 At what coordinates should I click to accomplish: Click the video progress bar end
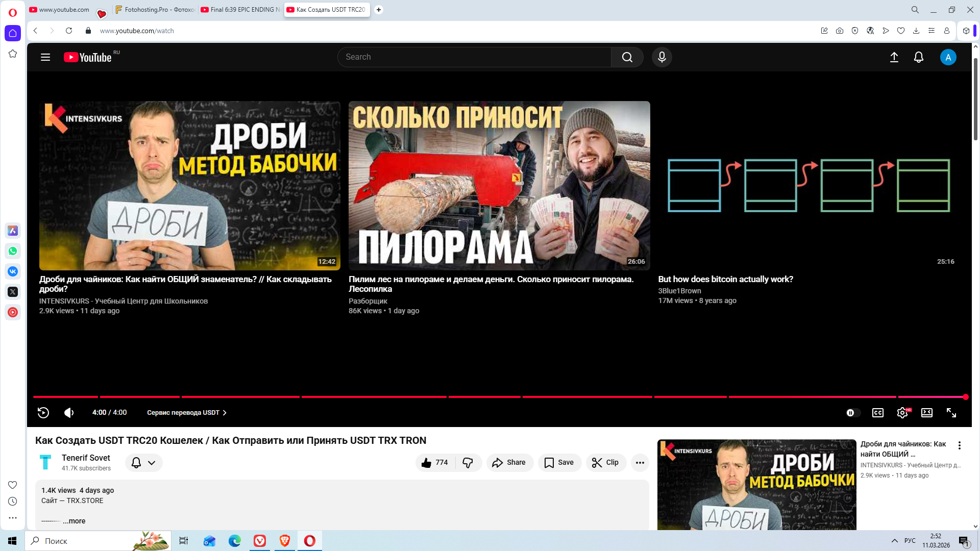click(965, 396)
